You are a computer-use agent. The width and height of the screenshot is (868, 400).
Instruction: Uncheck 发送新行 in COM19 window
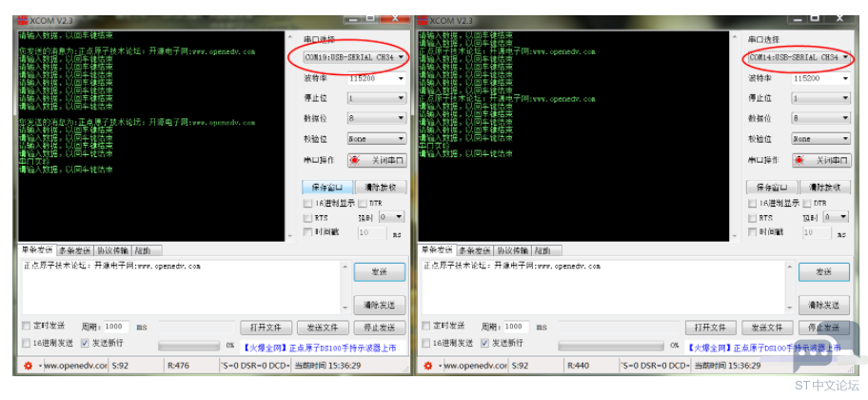[85, 343]
